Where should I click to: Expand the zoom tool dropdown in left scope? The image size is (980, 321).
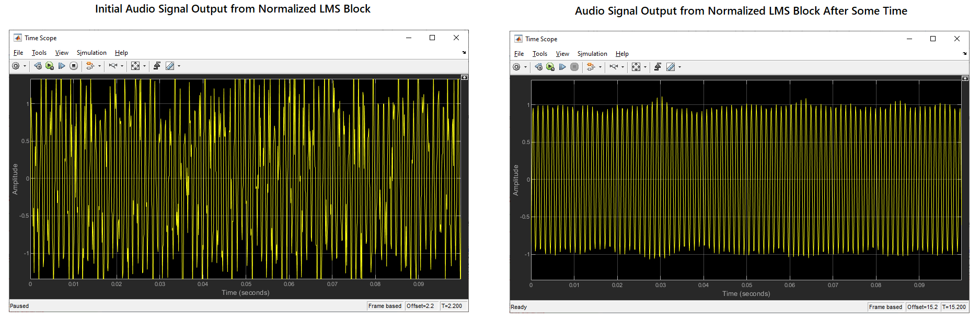tap(122, 66)
